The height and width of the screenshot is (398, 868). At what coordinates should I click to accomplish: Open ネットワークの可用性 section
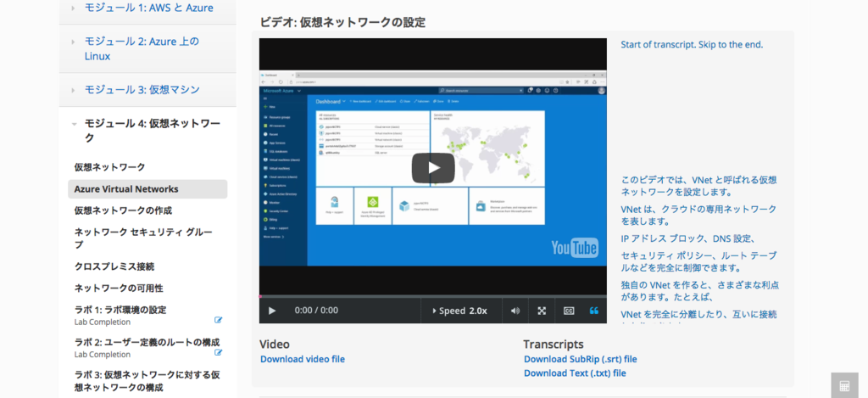(119, 289)
